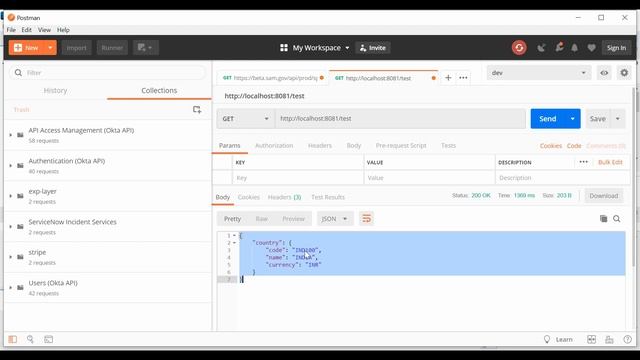The height and width of the screenshot is (360, 640).
Task: Click the Send button
Action: [547, 119]
